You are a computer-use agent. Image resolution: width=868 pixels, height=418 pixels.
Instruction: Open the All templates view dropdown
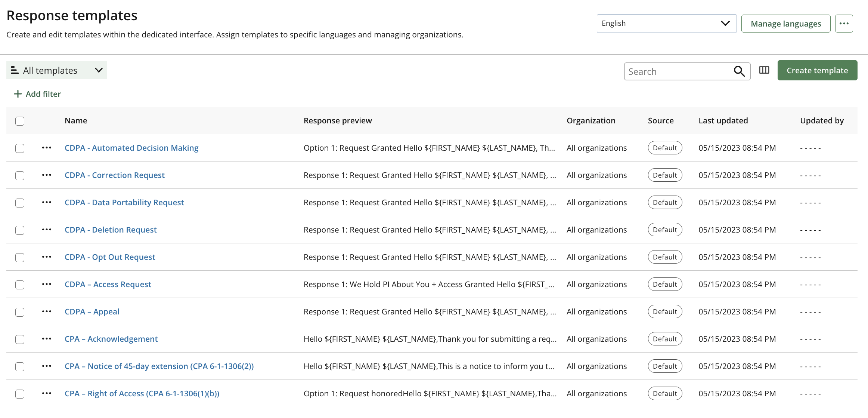[57, 71]
